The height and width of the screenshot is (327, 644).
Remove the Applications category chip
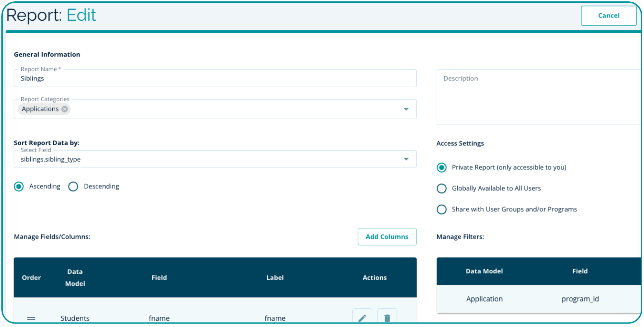click(65, 109)
